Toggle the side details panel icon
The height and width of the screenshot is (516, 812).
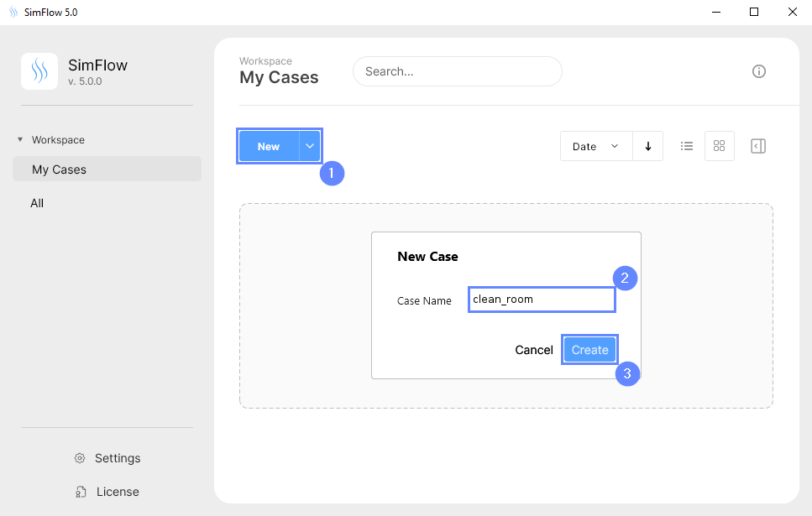(757, 146)
